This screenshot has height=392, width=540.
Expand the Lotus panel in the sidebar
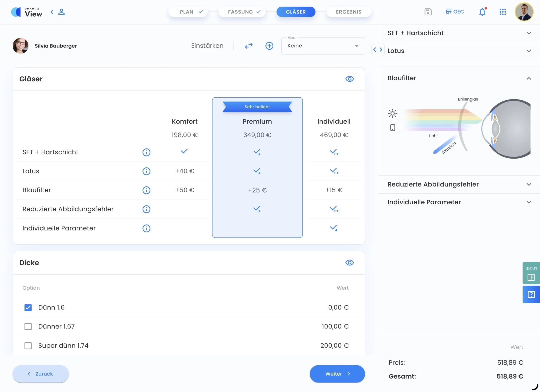pyautogui.click(x=529, y=51)
